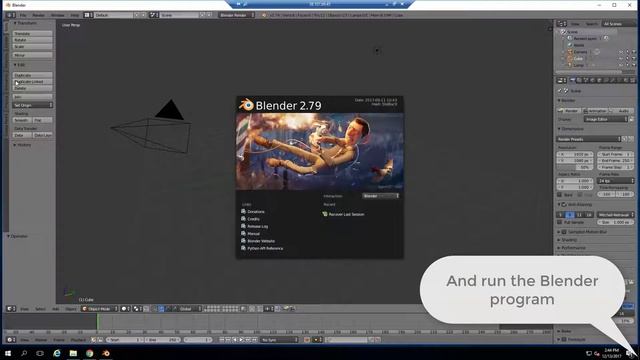Open the Render menu
The image size is (640, 360).
[x=38, y=15]
